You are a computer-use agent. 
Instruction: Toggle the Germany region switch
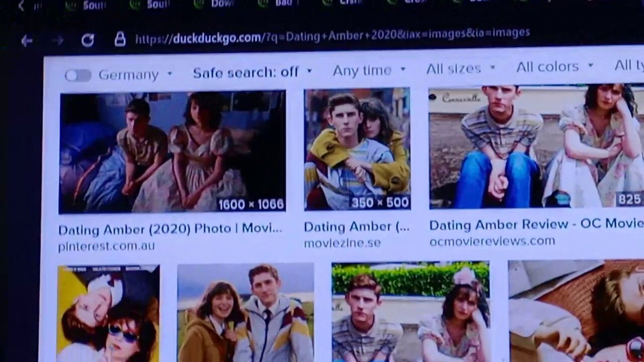(x=78, y=75)
